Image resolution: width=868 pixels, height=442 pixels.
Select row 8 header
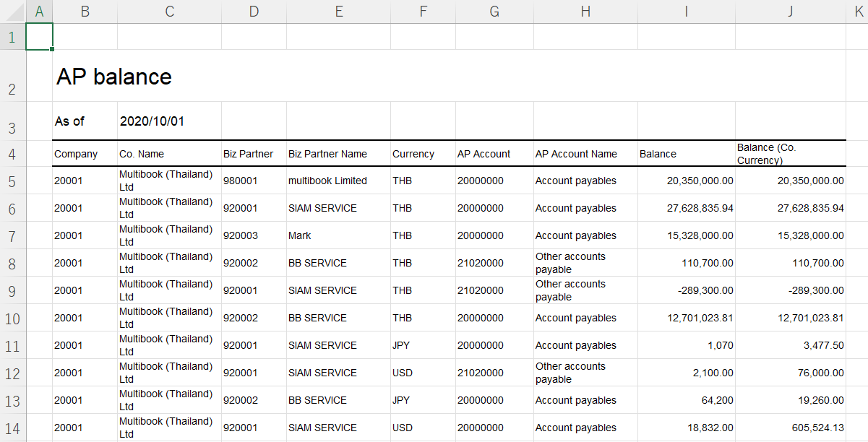pos(12,263)
